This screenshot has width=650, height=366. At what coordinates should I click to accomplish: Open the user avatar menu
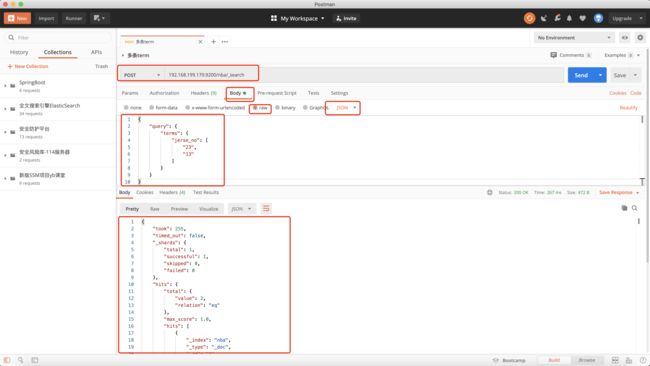(598, 18)
